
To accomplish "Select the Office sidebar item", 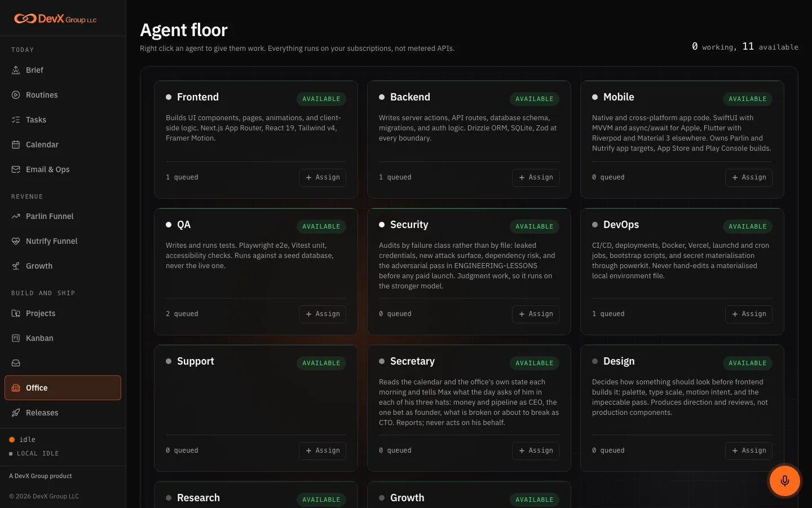I will 63,388.
